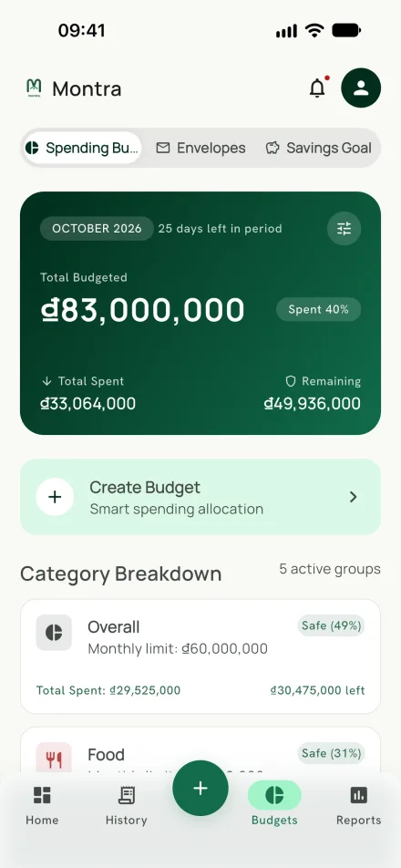Open the profile avatar icon
Image resolution: width=401 pixels, height=868 pixels.
tap(361, 88)
